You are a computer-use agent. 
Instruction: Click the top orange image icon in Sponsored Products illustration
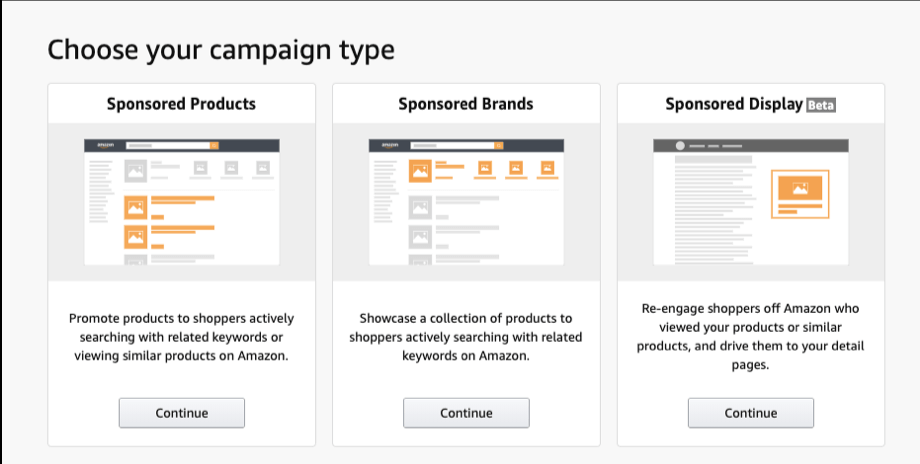(x=135, y=207)
